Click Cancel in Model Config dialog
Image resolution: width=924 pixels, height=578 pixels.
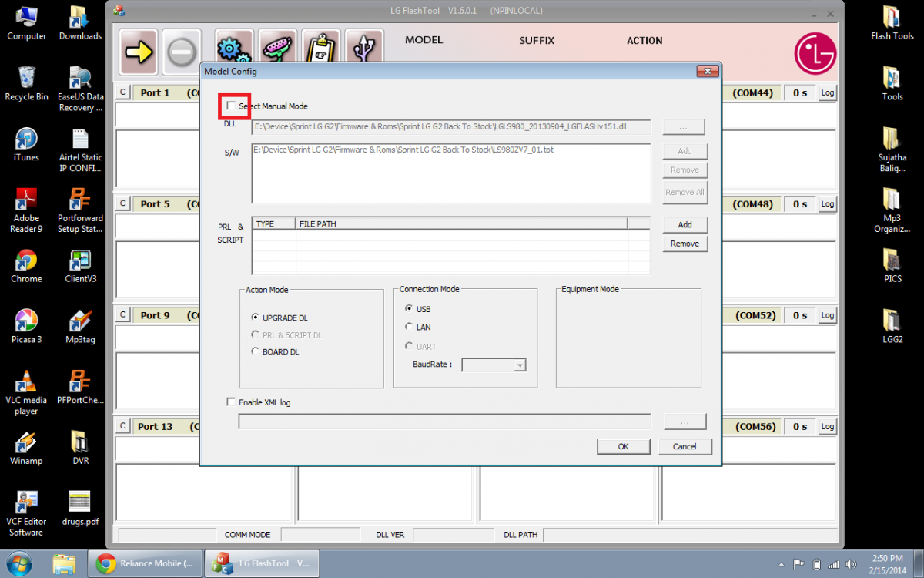pos(685,446)
